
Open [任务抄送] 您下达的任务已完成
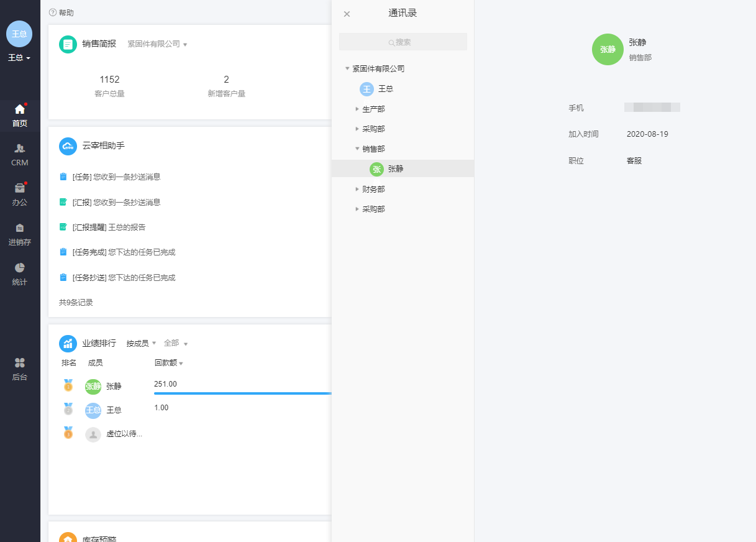(x=124, y=278)
